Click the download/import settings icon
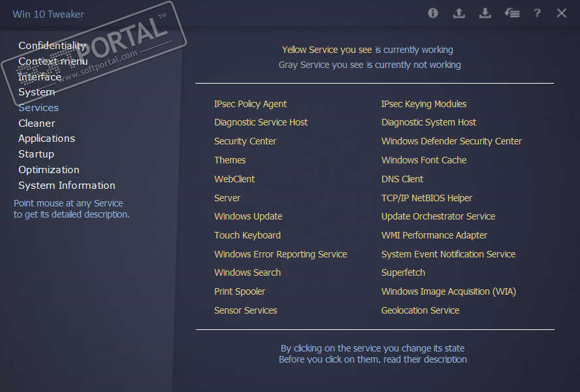The width and height of the screenshot is (580, 392). point(485,13)
